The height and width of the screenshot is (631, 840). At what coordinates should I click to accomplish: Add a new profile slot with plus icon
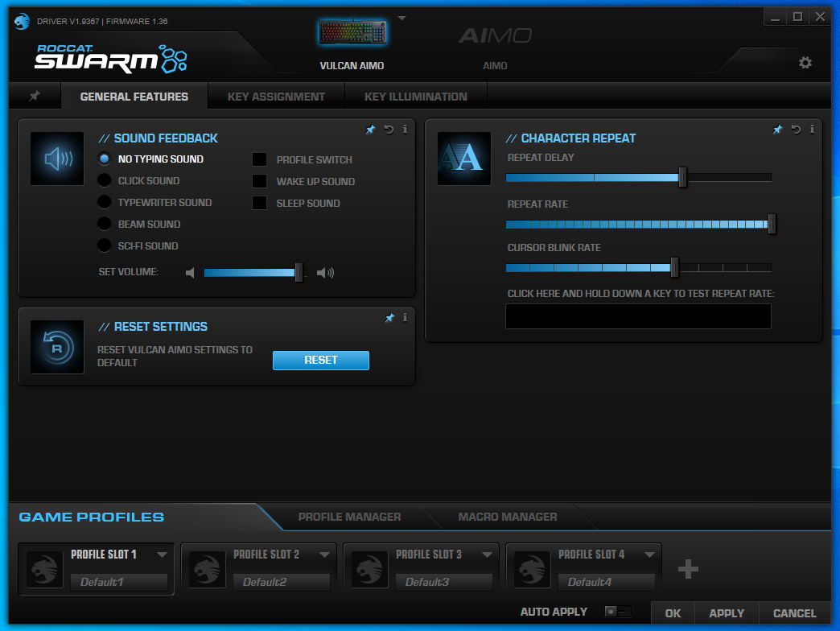688,569
